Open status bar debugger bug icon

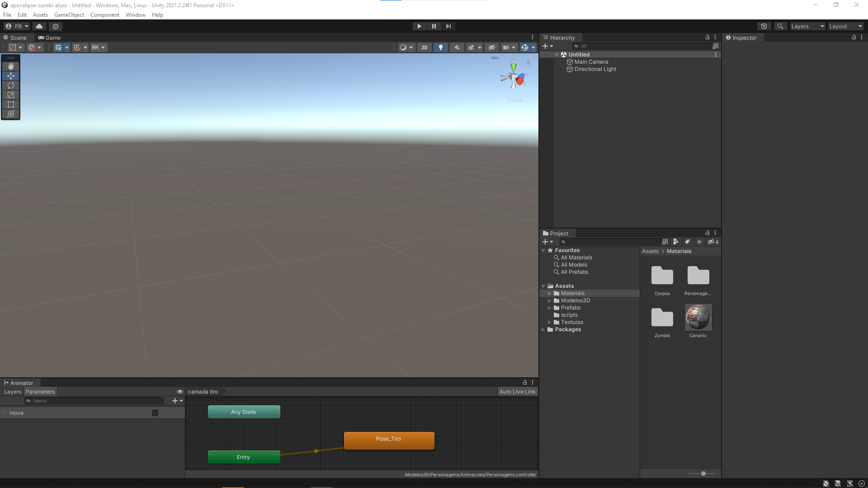pyautogui.click(x=826, y=483)
